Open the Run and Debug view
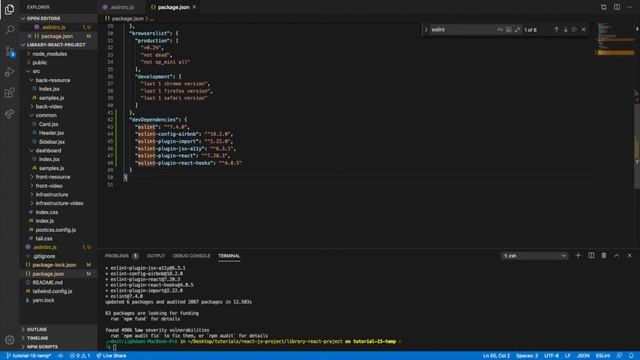Image resolution: width=640 pixels, height=360 pixels. click(9, 72)
